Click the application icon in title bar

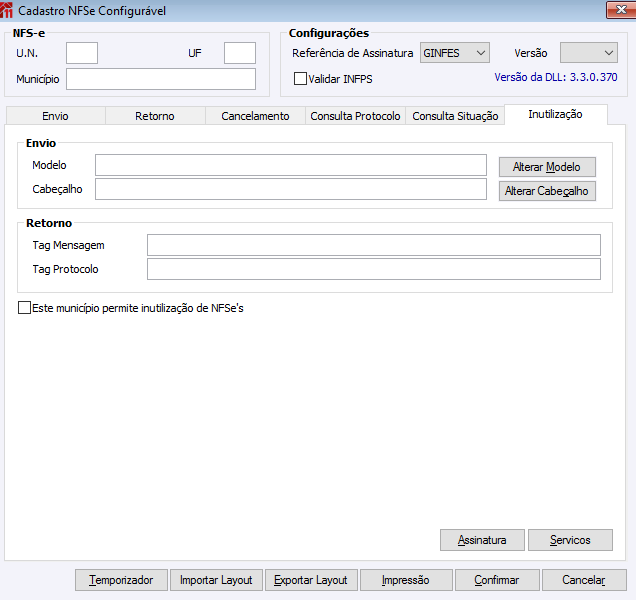pyautogui.click(x=6, y=10)
